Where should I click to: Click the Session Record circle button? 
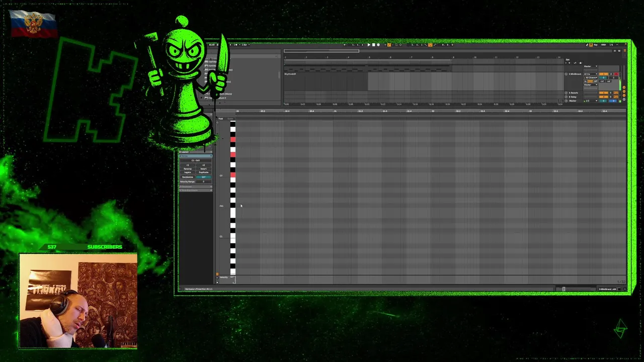point(400,45)
